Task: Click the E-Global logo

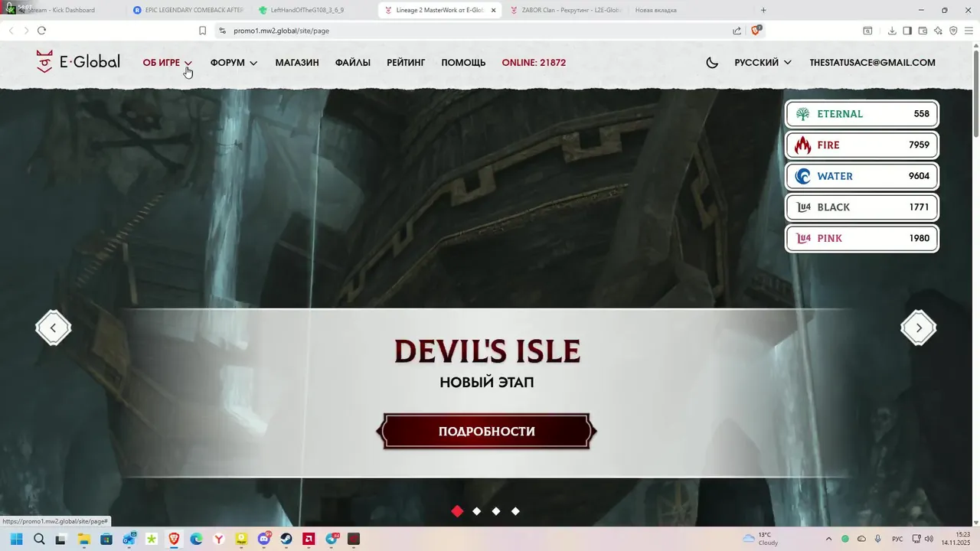Action: tap(78, 62)
